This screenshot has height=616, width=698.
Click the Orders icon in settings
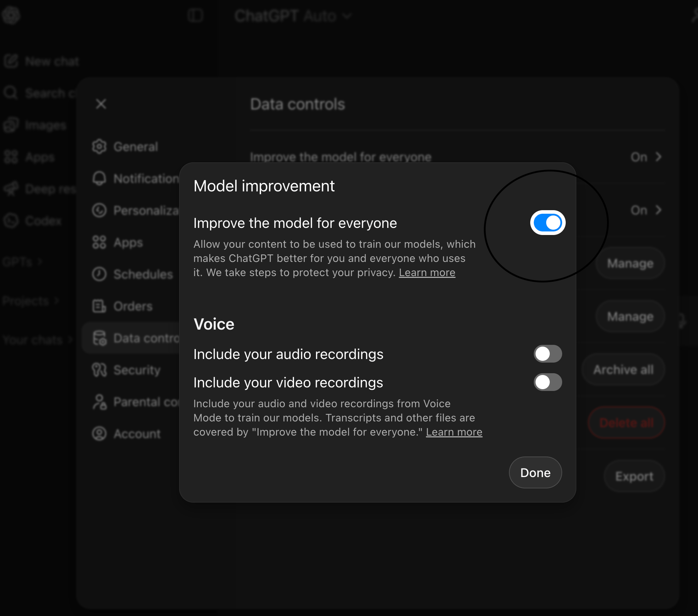point(99,306)
